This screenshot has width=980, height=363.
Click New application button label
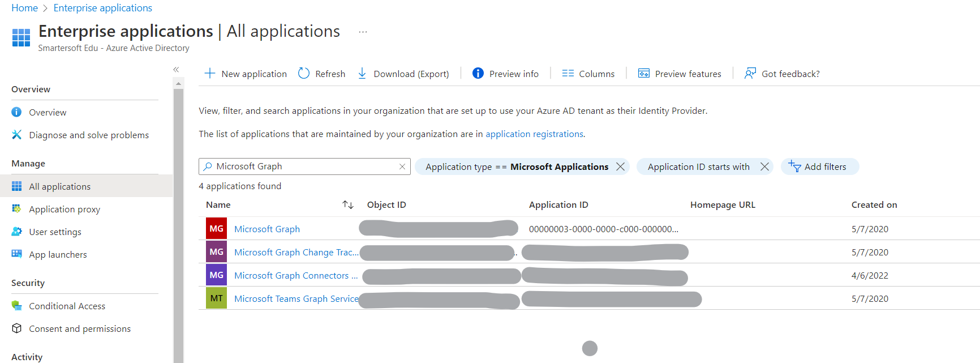click(x=254, y=74)
